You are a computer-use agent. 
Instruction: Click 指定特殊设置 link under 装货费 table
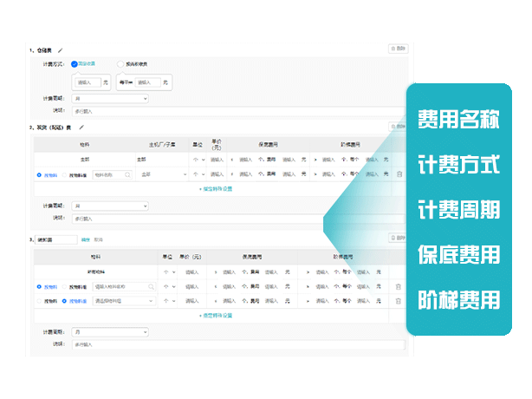tap(215, 188)
